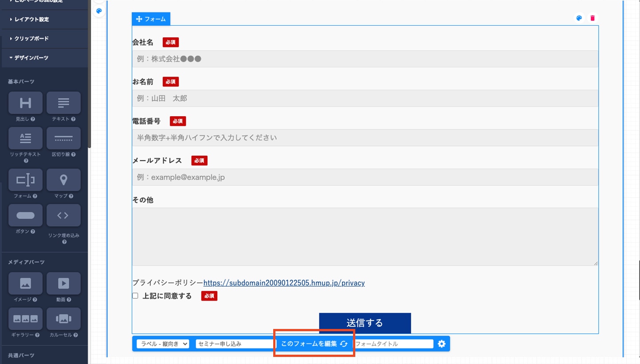
Task: Click the フォームタイトル field
Action: tap(393, 344)
